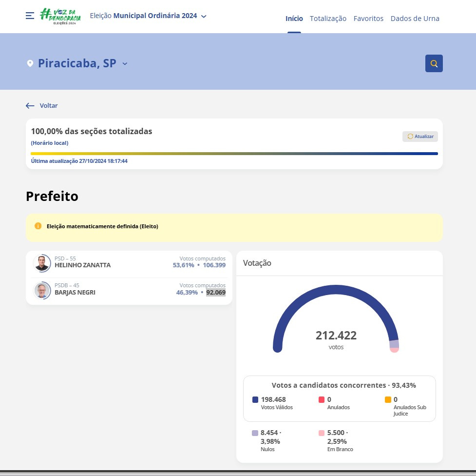Click the back arrow icon
Image resolution: width=476 pixels, height=476 pixels.
pyautogui.click(x=30, y=106)
